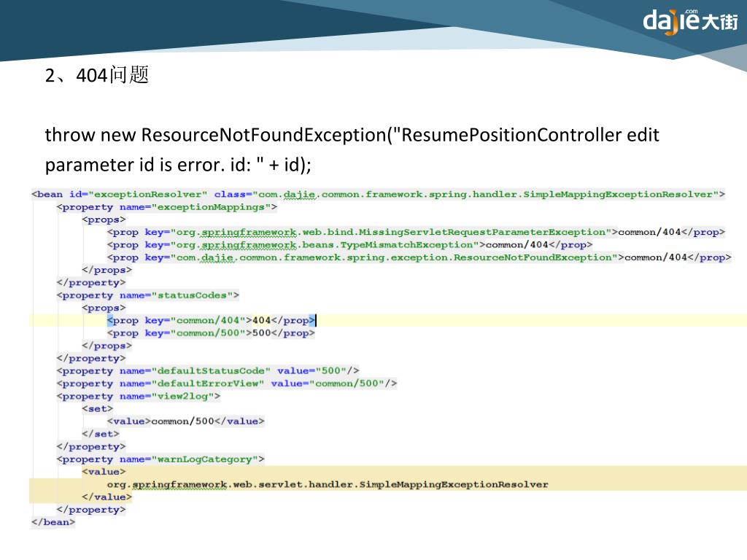Screen dimensions: 747x560
Task: Select the bean id="exceptionResolver" line
Action: pyautogui.click(x=379, y=194)
